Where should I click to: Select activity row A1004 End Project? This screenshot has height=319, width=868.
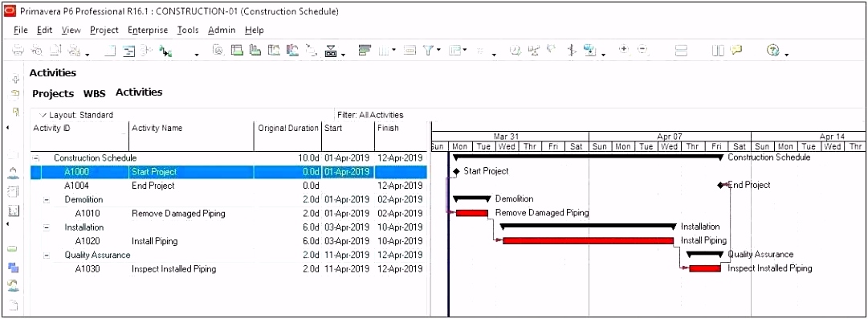click(229, 186)
